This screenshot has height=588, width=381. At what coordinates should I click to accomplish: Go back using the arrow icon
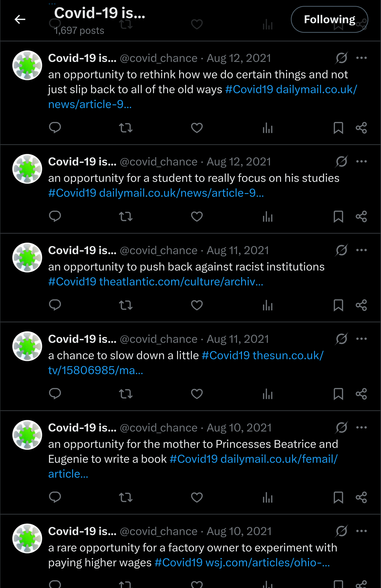pos(20,19)
